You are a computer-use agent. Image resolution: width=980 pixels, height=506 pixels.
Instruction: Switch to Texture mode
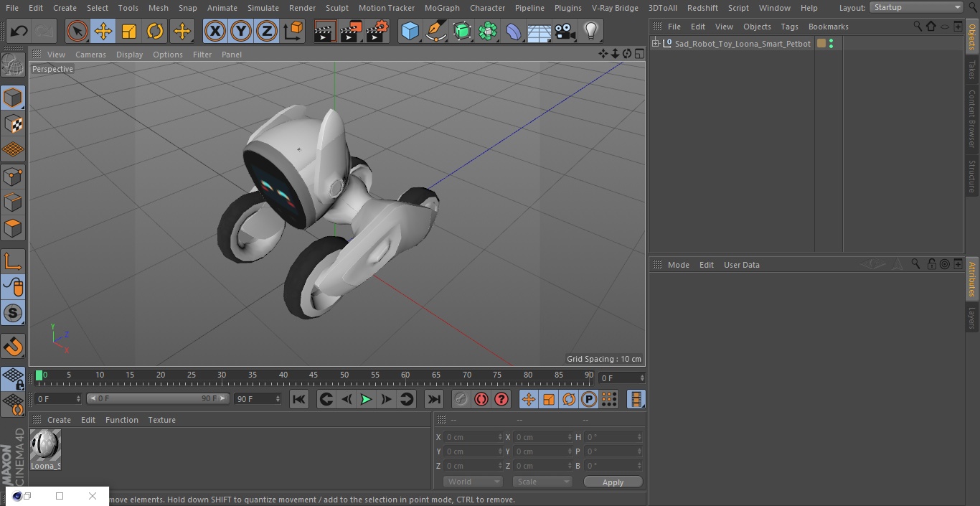[x=13, y=123]
